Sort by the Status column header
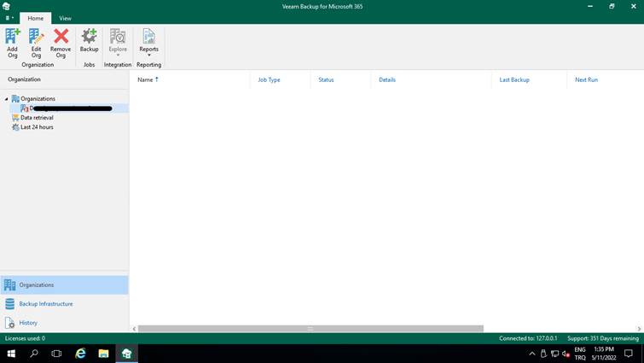Screen dimensions: 644x363 [326, 79]
